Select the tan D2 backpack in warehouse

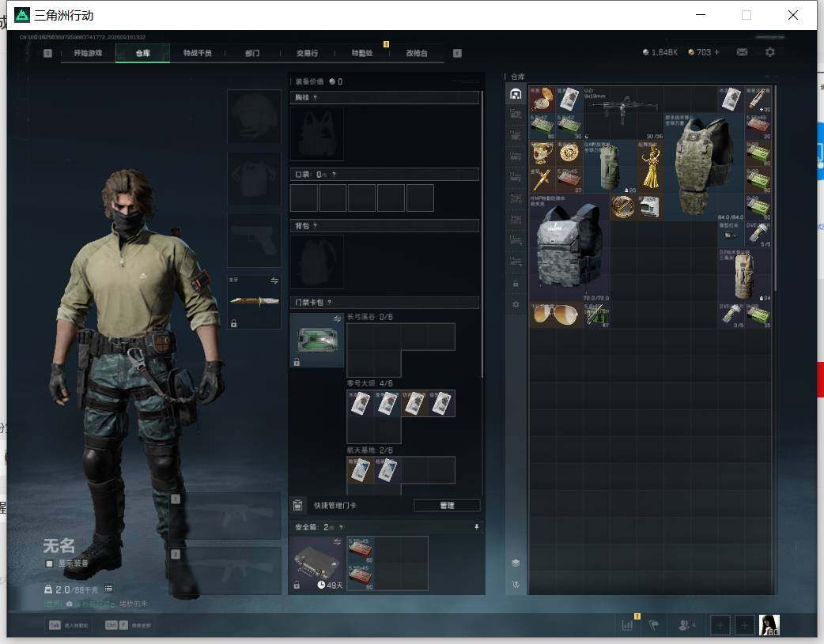(x=744, y=275)
